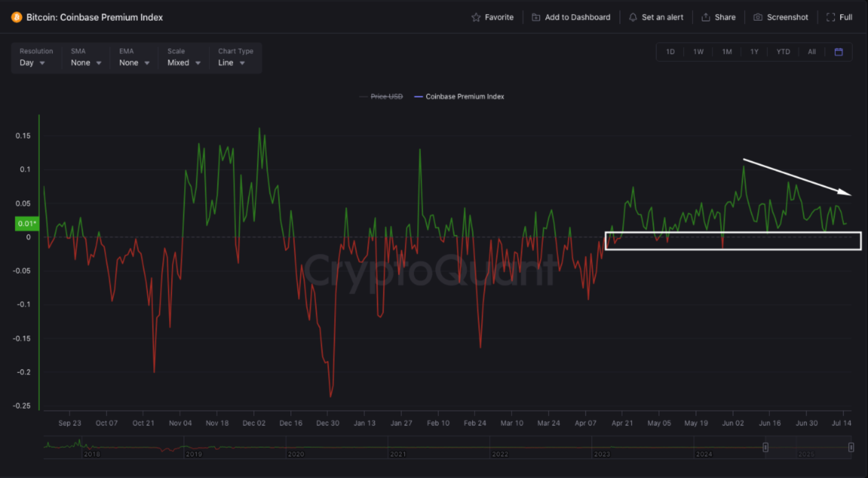The width and height of the screenshot is (868, 478).
Task: Toggle the Price USD series visibility
Action: pyautogui.click(x=381, y=96)
